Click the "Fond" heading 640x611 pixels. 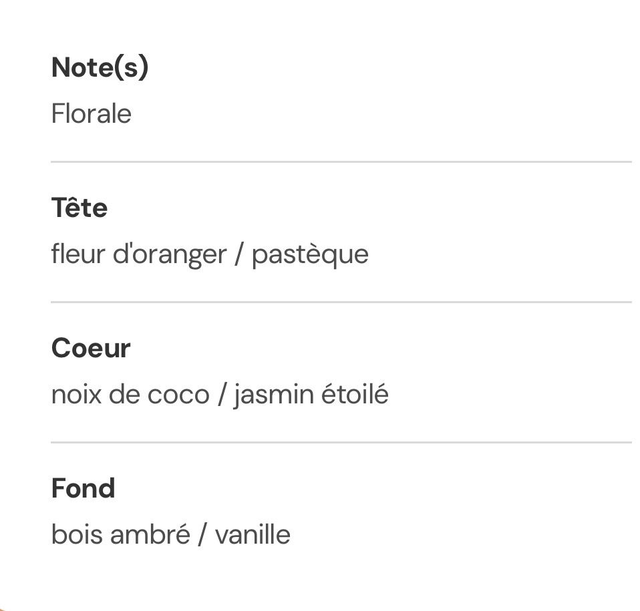point(83,488)
